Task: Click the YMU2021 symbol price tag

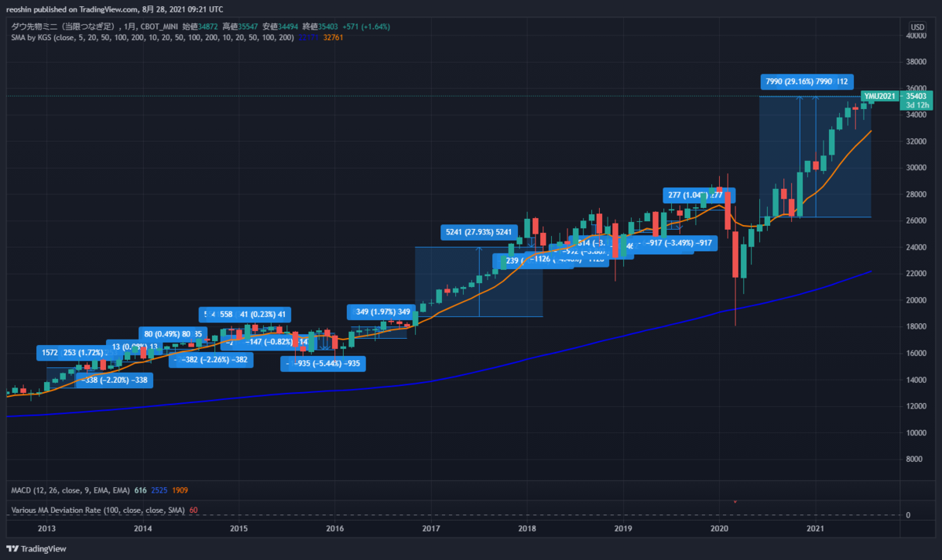Action: click(x=879, y=96)
